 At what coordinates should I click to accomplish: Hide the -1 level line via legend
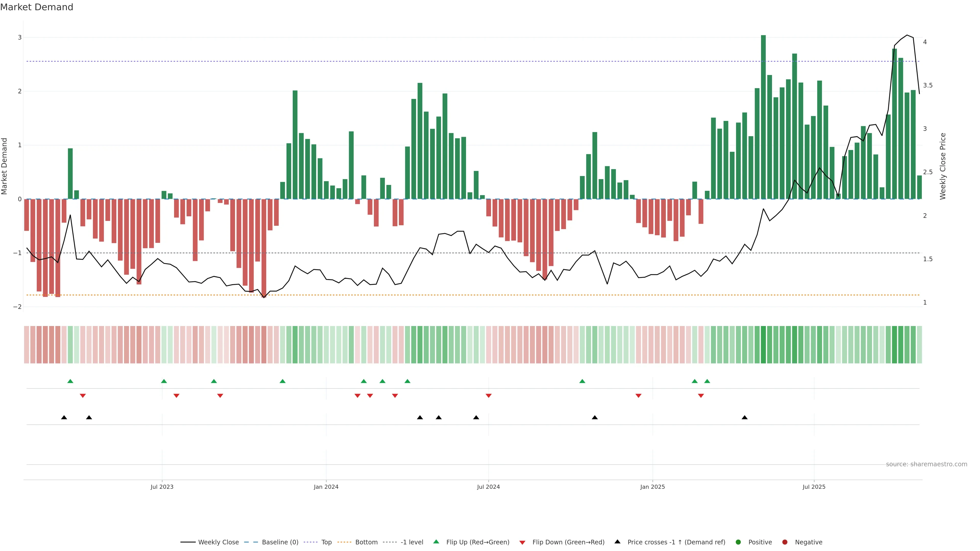point(412,542)
